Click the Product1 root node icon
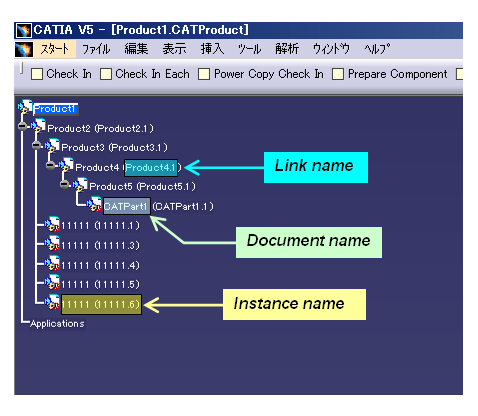Screen dimensions: 478x416 (25, 107)
